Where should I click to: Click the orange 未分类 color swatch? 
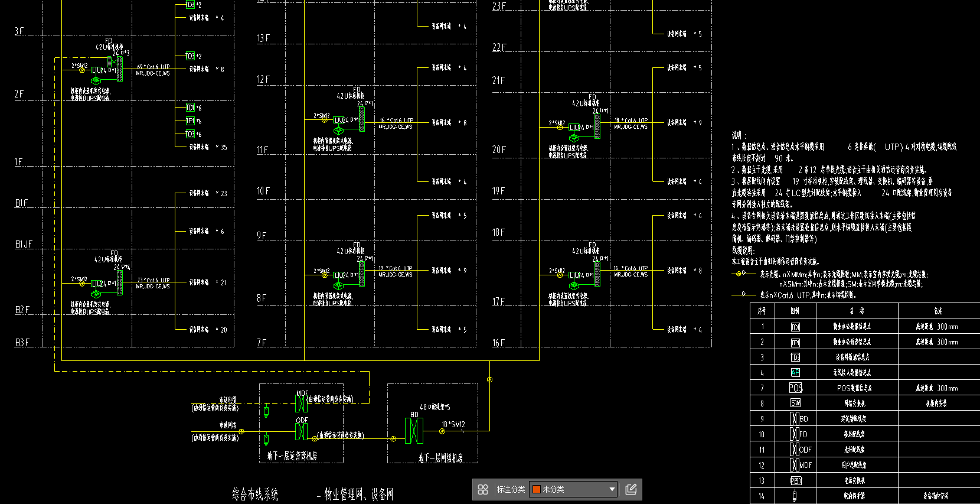[x=537, y=489]
